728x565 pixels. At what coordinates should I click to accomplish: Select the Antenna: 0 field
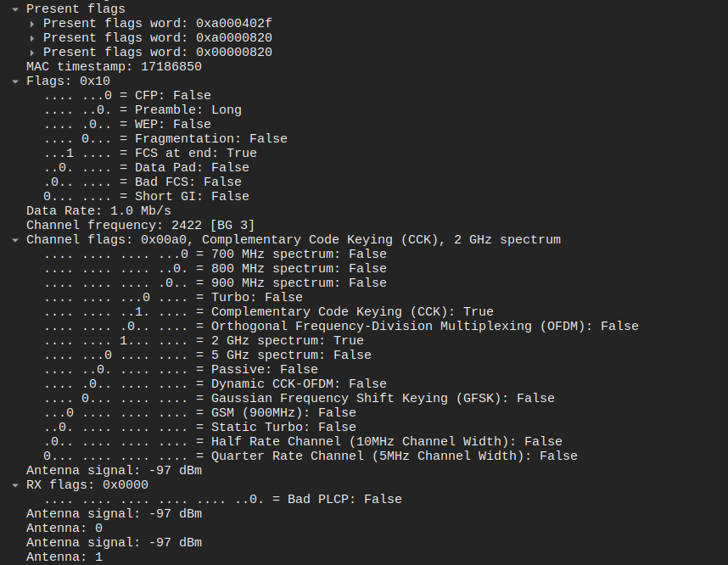(x=64, y=529)
